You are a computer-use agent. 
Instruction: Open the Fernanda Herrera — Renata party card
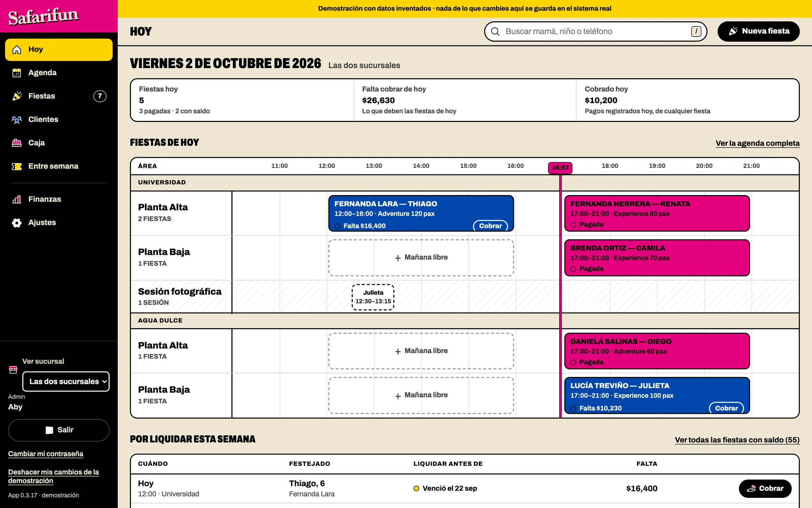tap(657, 213)
